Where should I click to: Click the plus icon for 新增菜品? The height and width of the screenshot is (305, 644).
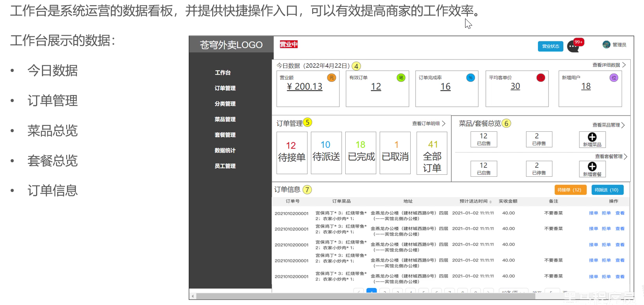[592, 137]
